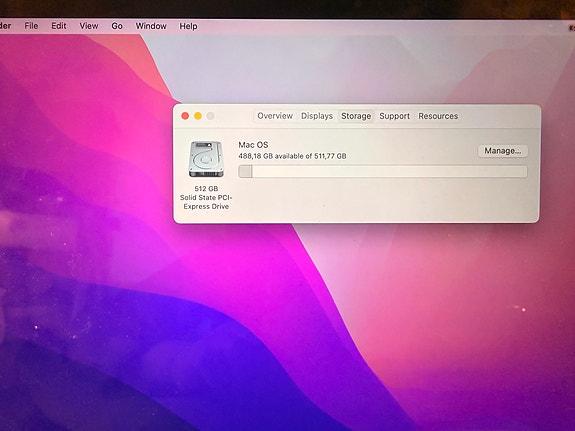Click the greyed-out zoom window button
The image size is (575, 431).
point(210,116)
